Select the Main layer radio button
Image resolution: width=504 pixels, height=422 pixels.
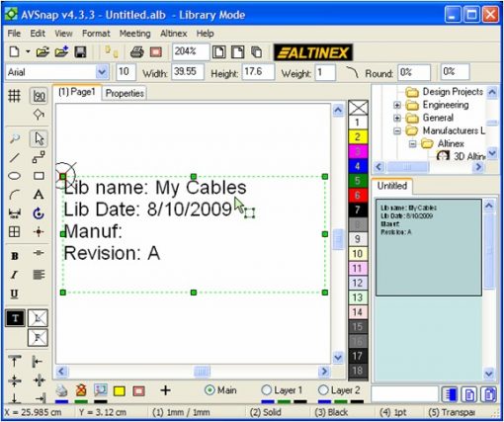point(210,390)
